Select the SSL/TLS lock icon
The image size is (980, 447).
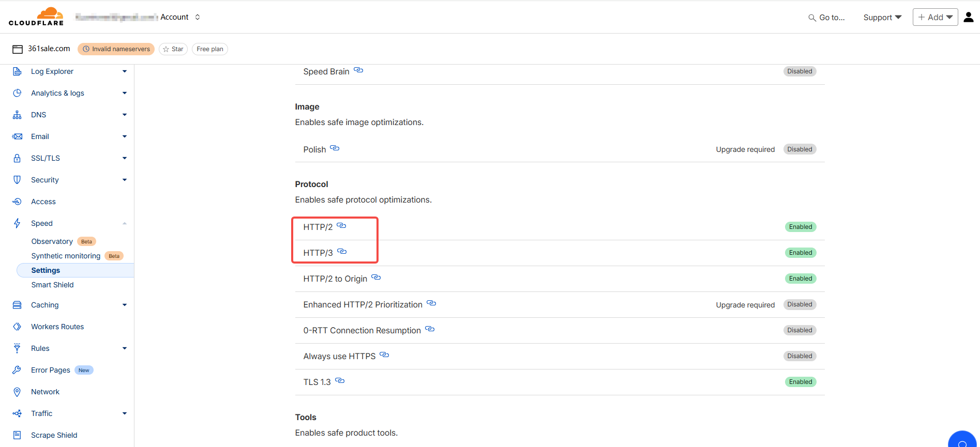click(x=17, y=158)
